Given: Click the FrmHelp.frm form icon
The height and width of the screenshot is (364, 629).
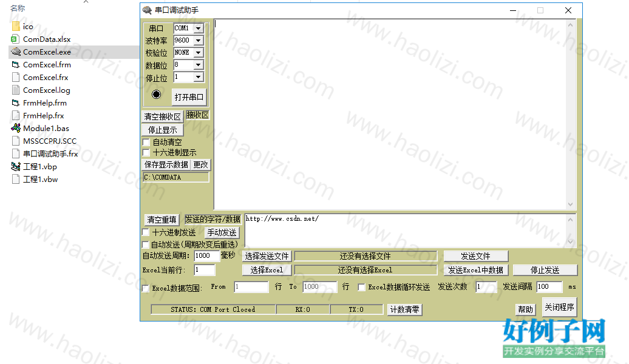Looking at the screenshot, I should (16, 103).
